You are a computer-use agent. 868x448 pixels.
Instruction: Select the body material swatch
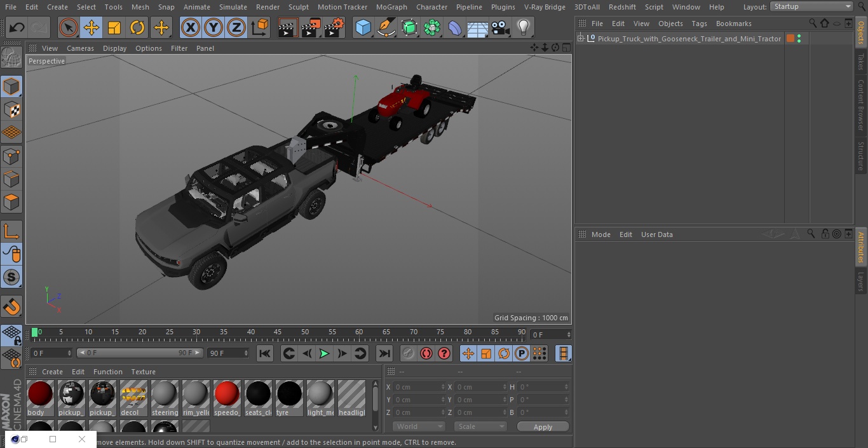tap(40, 398)
